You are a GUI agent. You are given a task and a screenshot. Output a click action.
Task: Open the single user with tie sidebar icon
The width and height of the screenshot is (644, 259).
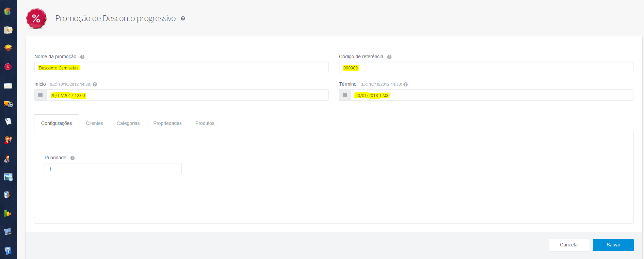point(7,159)
